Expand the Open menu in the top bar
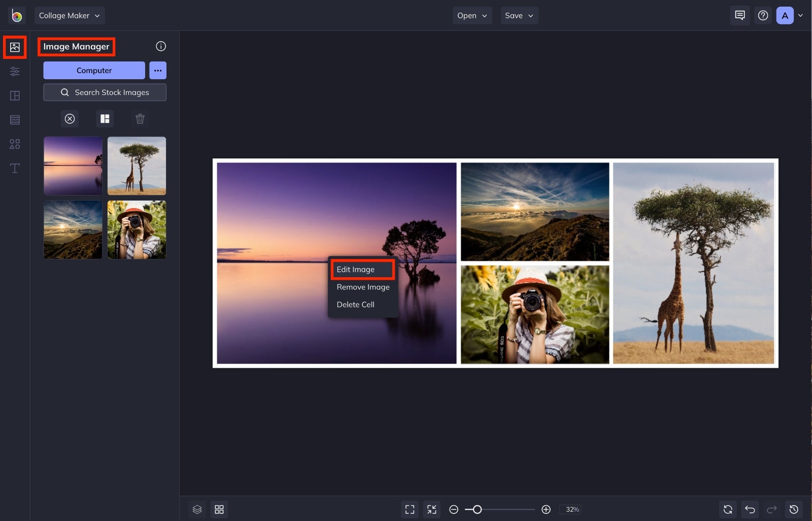812x521 pixels. [x=471, y=15]
